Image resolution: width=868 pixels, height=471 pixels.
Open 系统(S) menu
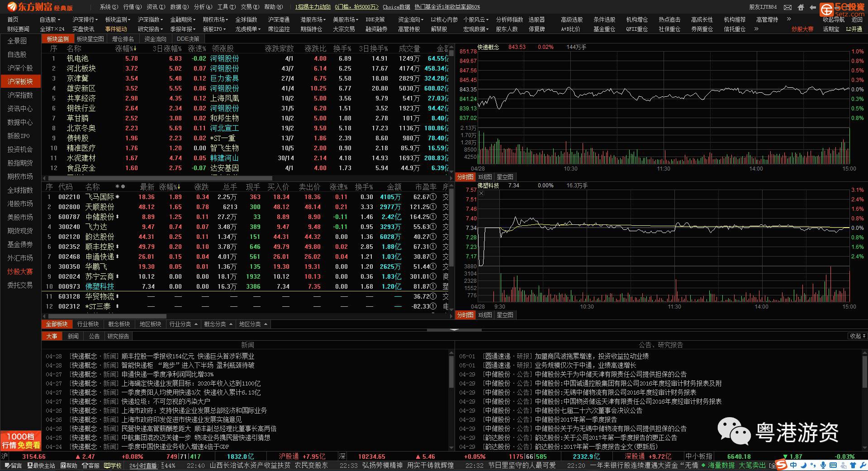pyautogui.click(x=109, y=7)
